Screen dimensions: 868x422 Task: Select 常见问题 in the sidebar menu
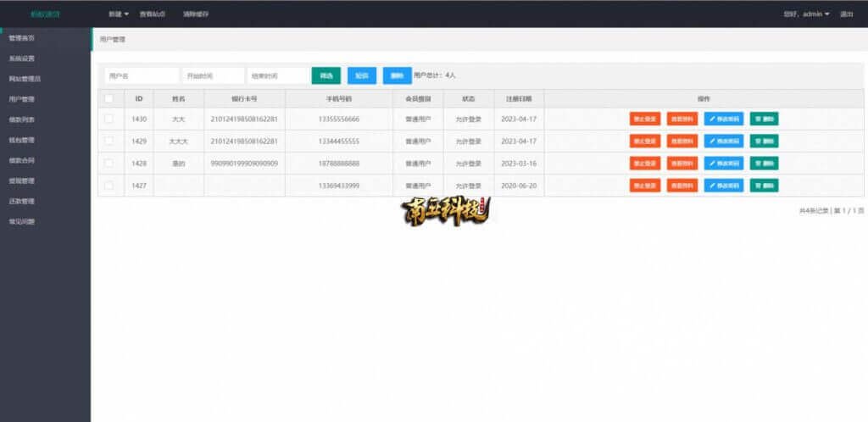click(x=22, y=222)
